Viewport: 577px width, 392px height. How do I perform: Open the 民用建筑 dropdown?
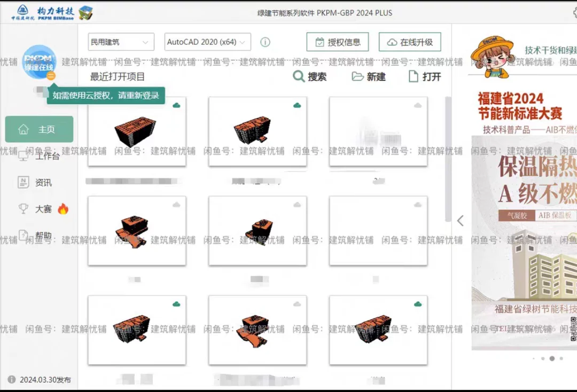click(x=120, y=42)
